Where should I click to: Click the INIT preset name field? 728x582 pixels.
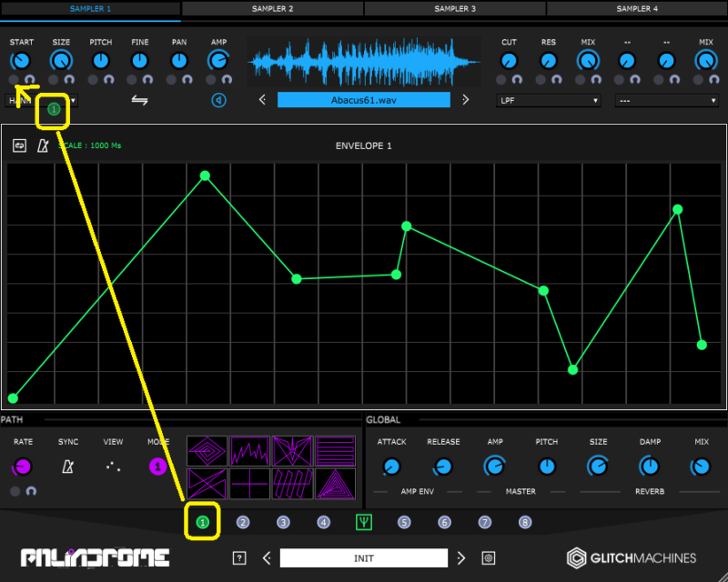(364, 558)
